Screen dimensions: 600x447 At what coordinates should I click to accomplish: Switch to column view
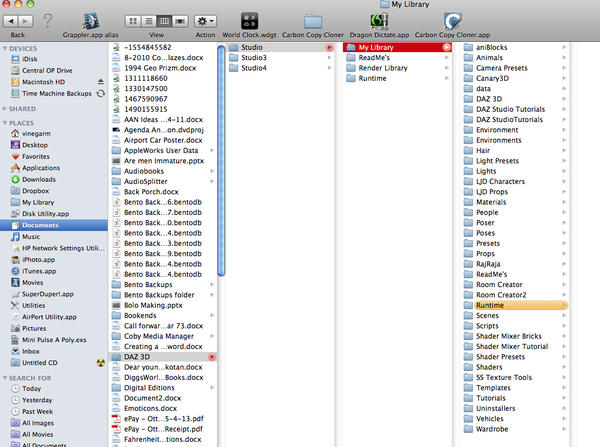164,21
